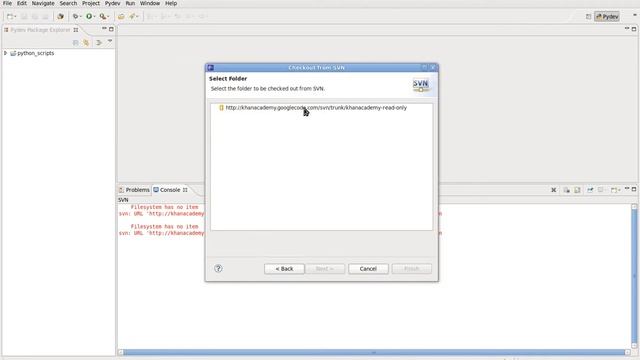Toggle Link with Editor in Package Explorer
Screen dimensions: 640x360
coord(86,42)
